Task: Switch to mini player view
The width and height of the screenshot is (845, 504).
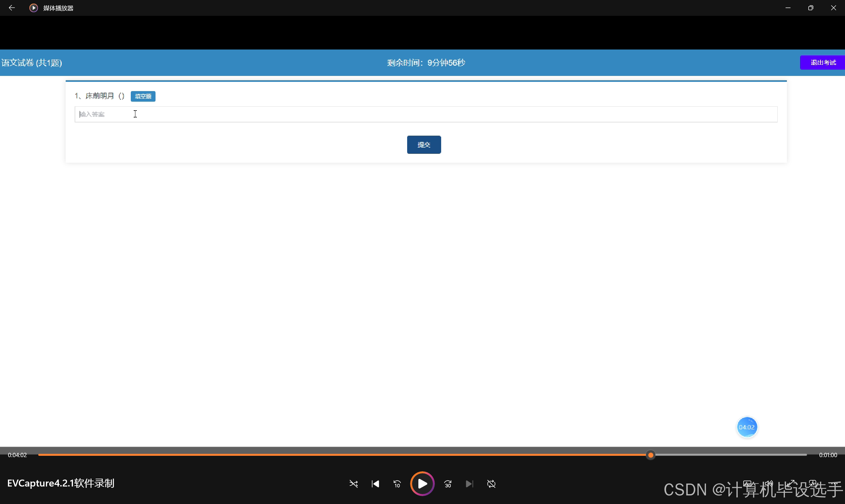Action: click(813, 483)
